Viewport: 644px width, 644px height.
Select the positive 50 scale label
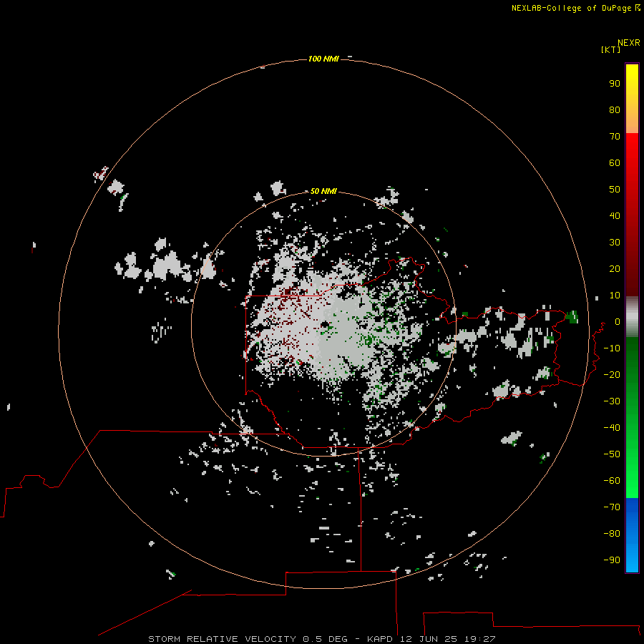[615, 190]
